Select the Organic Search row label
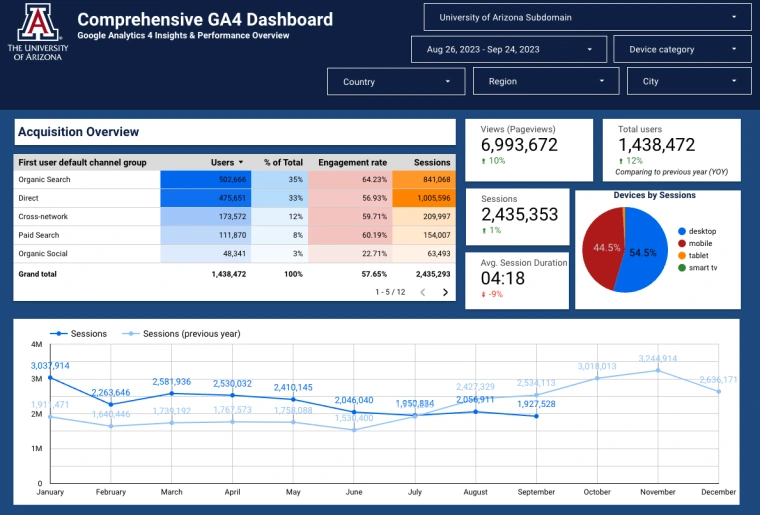This screenshot has height=515, width=760. pyautogui.click(x=44, y=179)
